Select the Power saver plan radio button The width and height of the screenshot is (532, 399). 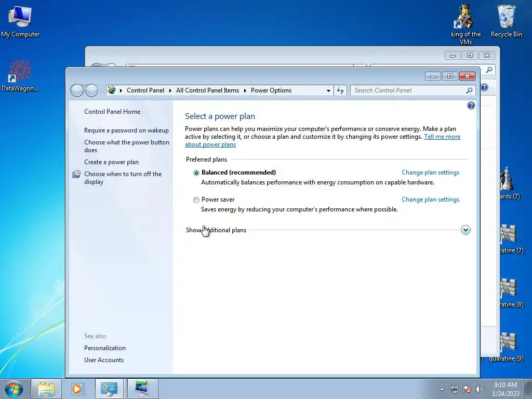pyautogui.click(x=196, y=200)
